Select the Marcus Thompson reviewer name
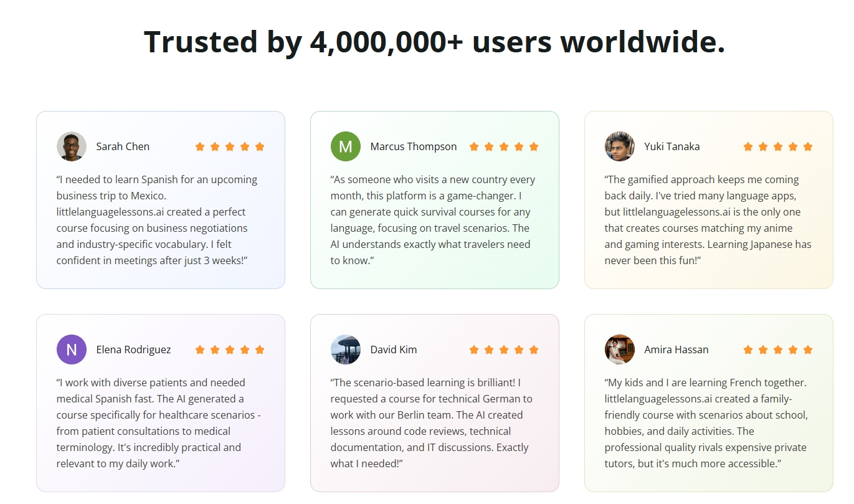The image size is (854, 504). (414, 146)
